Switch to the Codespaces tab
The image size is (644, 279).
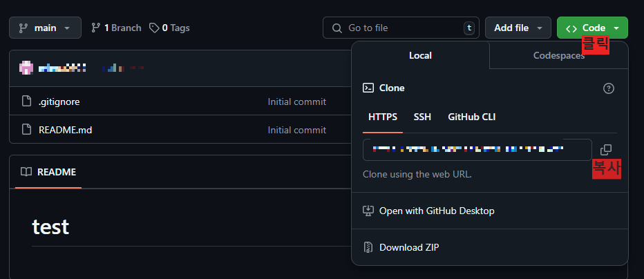click(x=558, y=55)
